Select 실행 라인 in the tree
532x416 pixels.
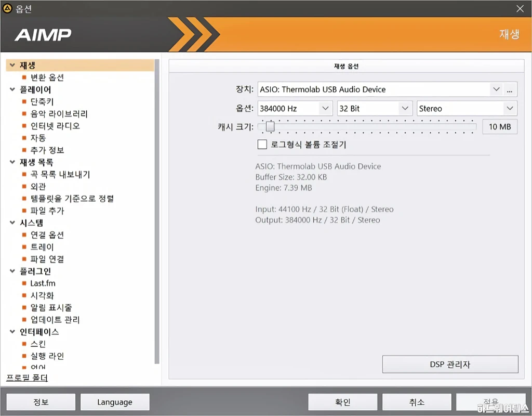point(47,356)
